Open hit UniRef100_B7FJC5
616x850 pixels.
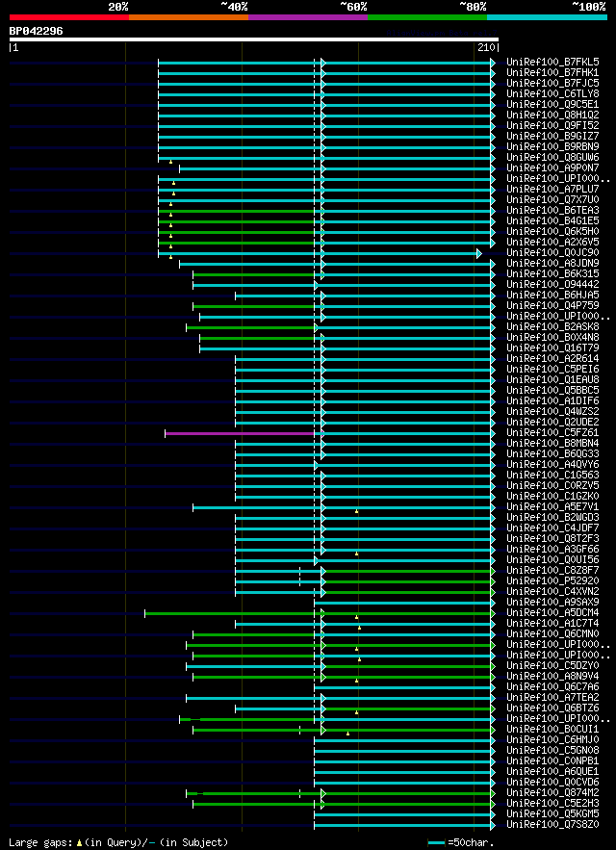tap(552, 83)
